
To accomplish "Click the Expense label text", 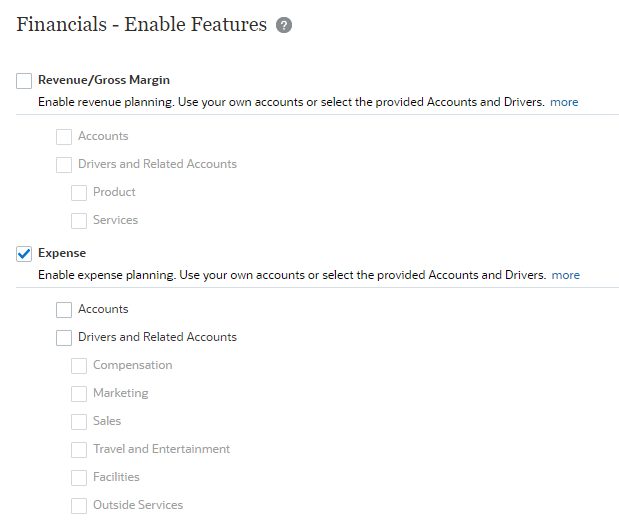I will click(x=62, y=253).
